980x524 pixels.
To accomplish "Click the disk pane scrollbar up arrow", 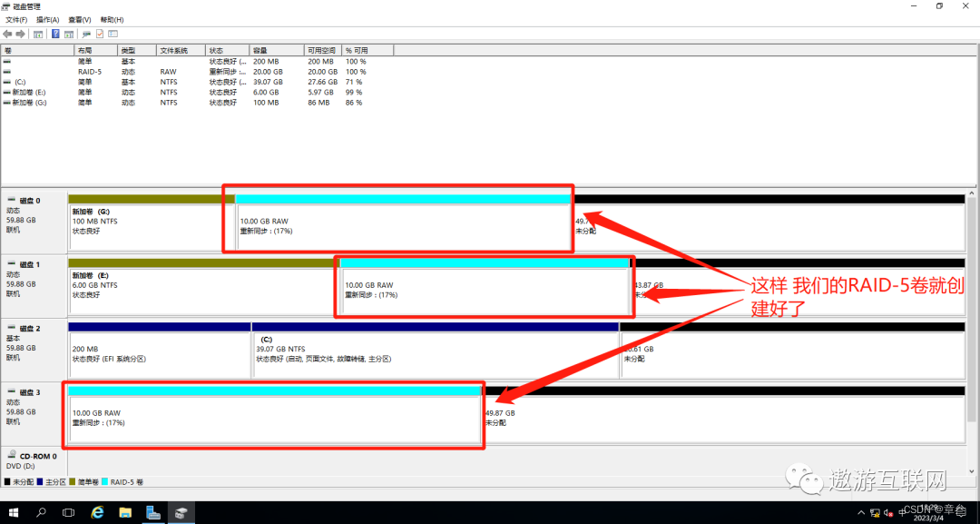I will (972, 194).
